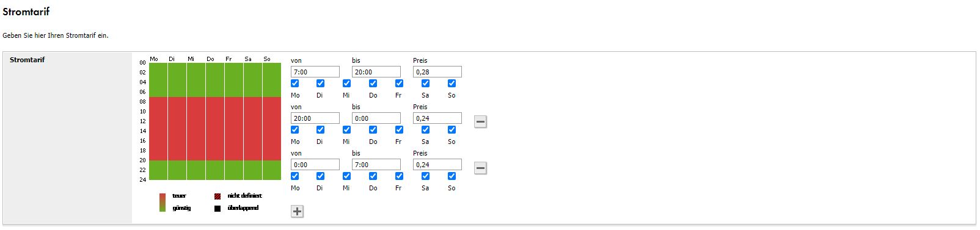
Task: Click the Preis field in the last row
Action: point(437,165)
